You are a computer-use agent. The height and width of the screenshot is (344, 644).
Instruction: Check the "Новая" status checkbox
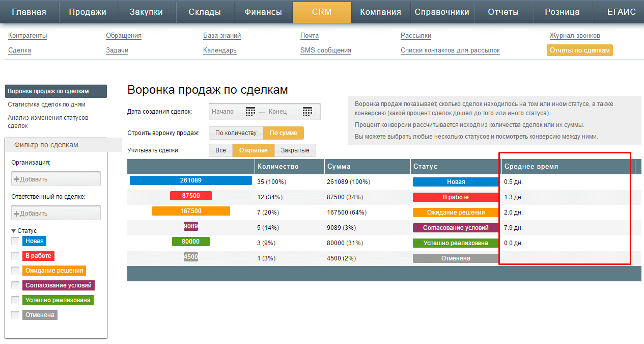click(x=15, y=241)
